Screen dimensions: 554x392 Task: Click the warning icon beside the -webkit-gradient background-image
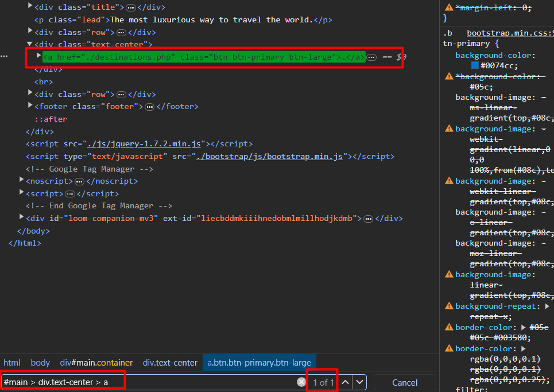coord(449,128)
